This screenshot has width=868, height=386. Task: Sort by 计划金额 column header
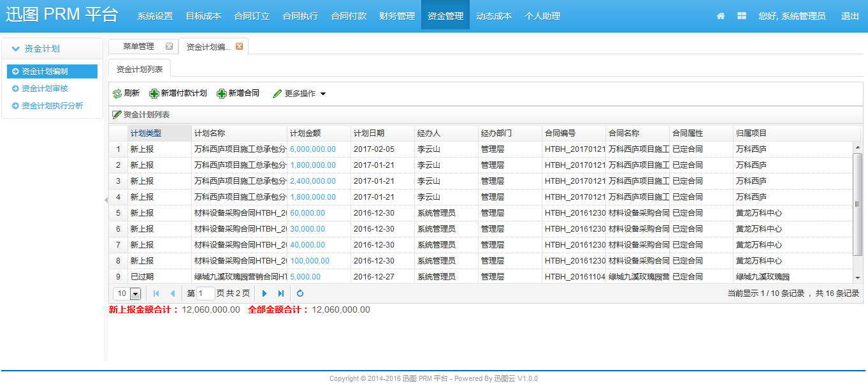click(x=319, y=133)
